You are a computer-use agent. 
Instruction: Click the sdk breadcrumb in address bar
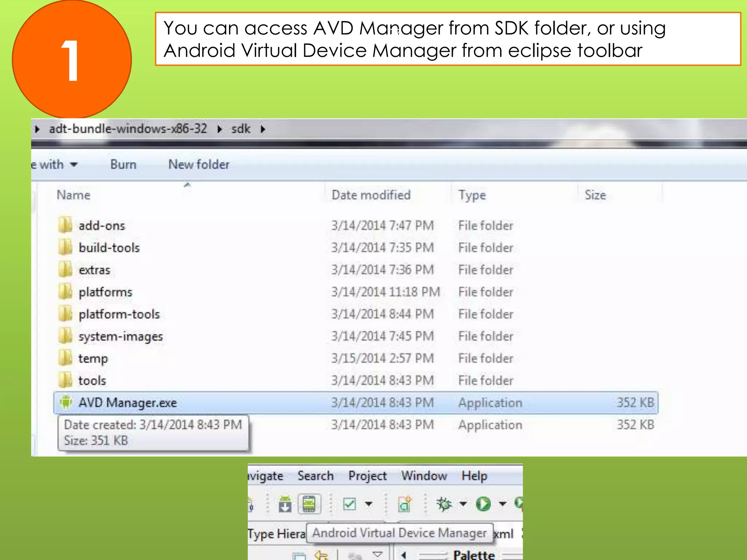[x=241, y=129]
